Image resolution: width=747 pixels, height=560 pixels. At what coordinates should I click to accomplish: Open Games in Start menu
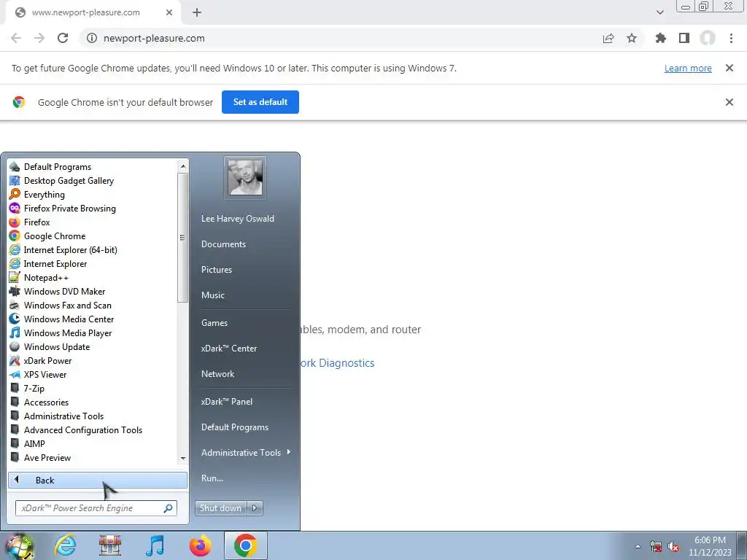coord(214,323)
